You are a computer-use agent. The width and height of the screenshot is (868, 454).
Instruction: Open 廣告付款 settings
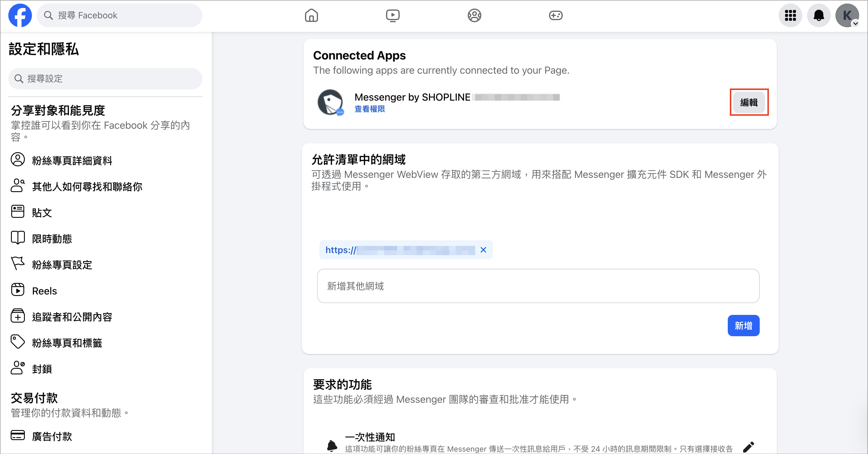pos(52,436)
